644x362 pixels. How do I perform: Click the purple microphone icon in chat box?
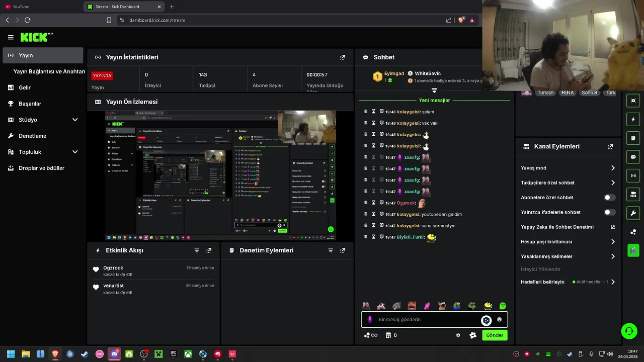[x=370, y=319]
